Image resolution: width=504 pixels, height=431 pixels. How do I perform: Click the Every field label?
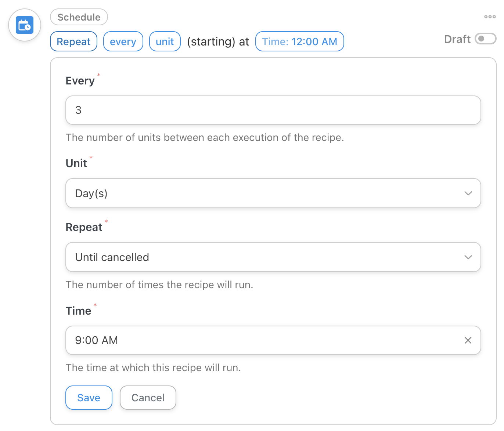(x=80, y=81)
